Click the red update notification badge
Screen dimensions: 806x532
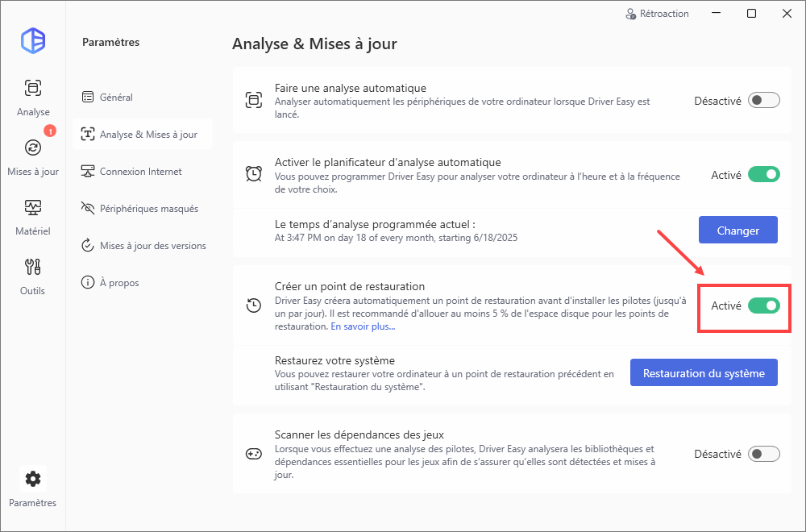pyautogui.click(x=50, y=131)
